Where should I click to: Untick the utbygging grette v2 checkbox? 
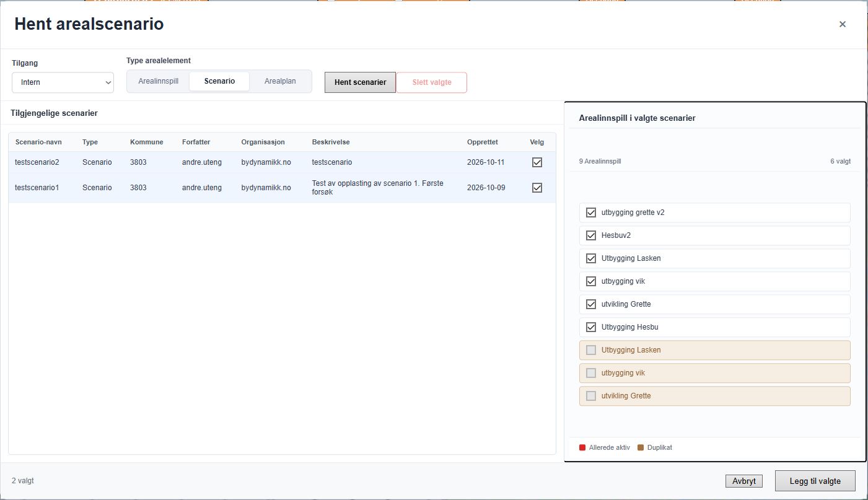tap(591, 213)
